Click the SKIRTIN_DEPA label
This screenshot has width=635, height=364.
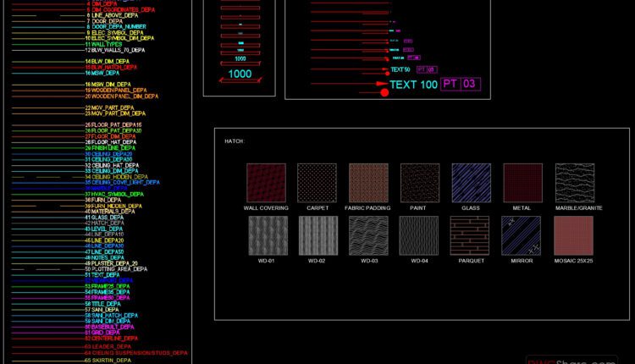click(x=112, y=361)
